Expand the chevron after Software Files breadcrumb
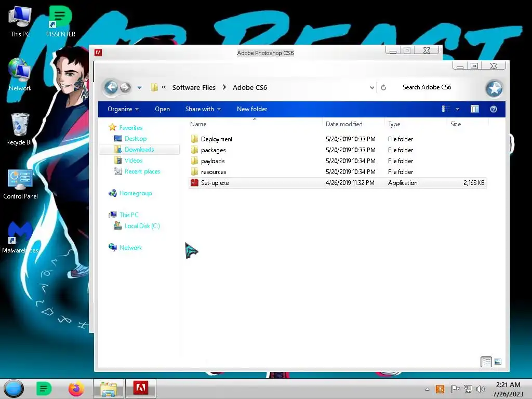The image size is (532, 399). point(224,87)
